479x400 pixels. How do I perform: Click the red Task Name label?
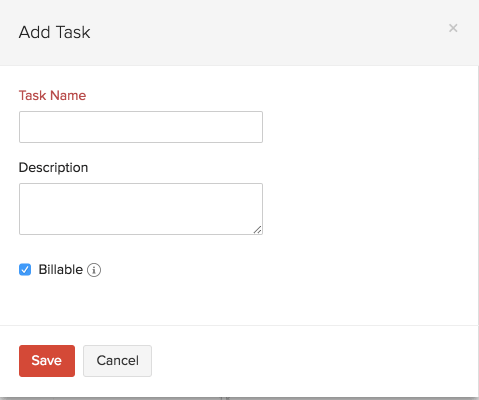click(52, 95)
